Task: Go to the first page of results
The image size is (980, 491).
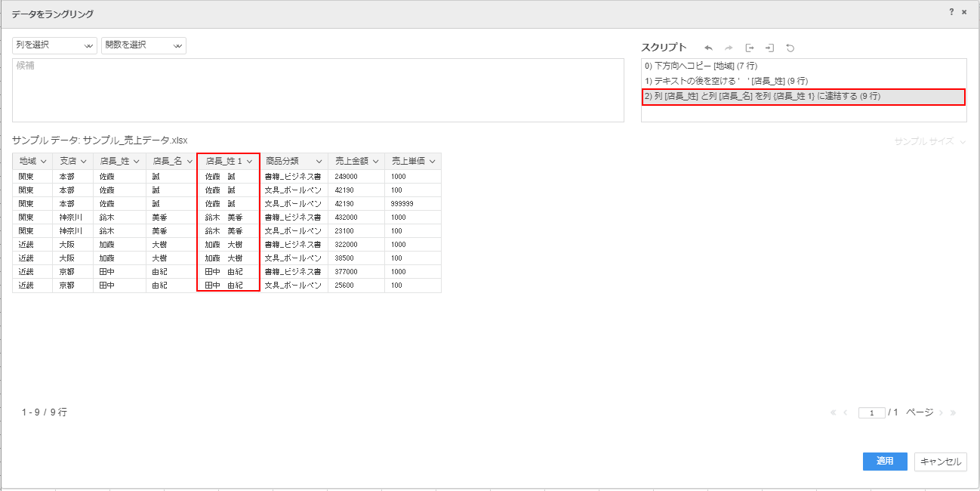Action: click(x=834, y=412)
